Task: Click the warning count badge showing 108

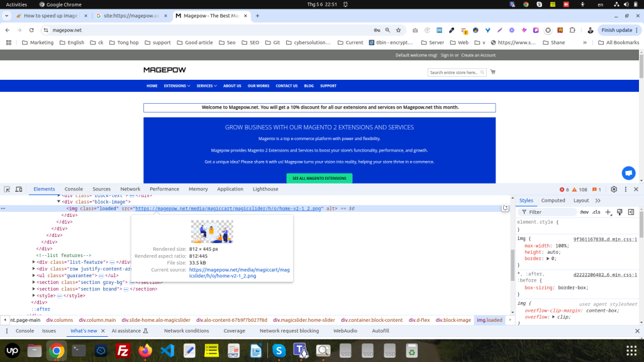Action: (579, 190)
